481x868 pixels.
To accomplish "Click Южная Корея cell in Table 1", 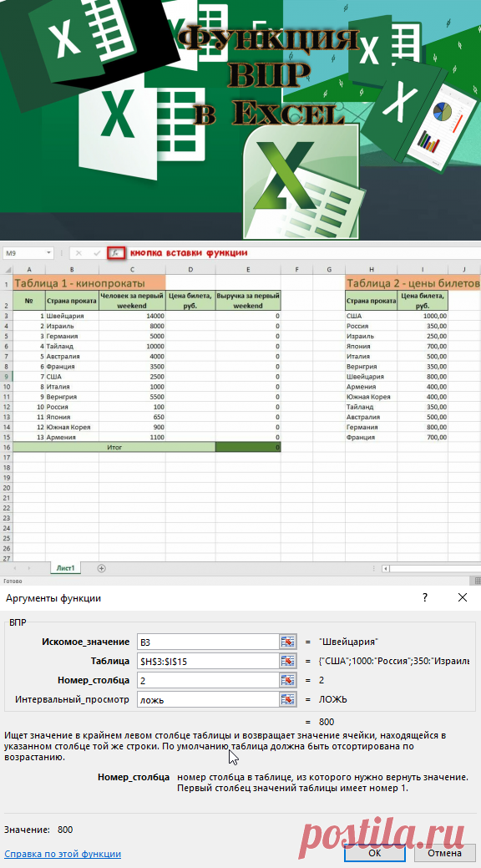I will pyautogui.click(x=72, y=427).
